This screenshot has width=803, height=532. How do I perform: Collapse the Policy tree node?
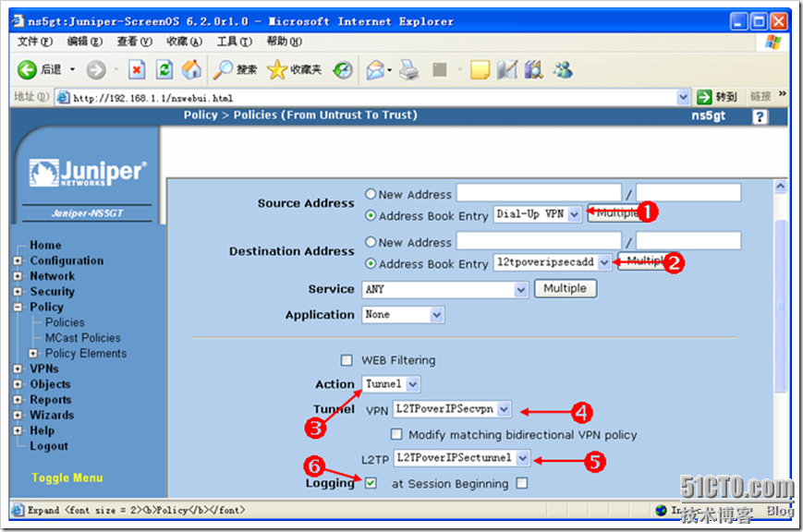pos(18,308)
